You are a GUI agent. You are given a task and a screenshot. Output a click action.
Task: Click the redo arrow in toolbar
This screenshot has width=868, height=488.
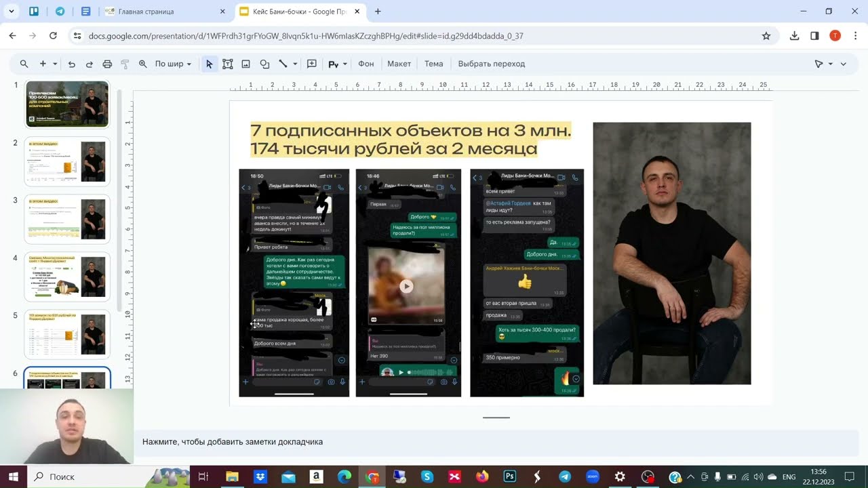click(x=89, y=64)
